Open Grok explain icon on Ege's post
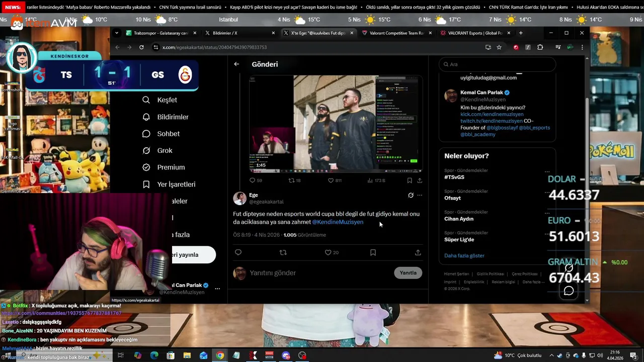Screen dimensions: 644x362 411,195
